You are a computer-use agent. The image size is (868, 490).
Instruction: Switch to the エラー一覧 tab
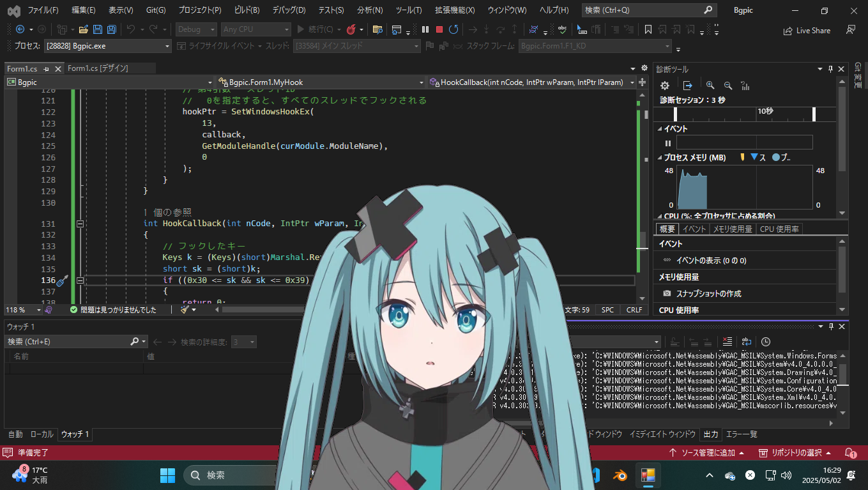point(742,434)
